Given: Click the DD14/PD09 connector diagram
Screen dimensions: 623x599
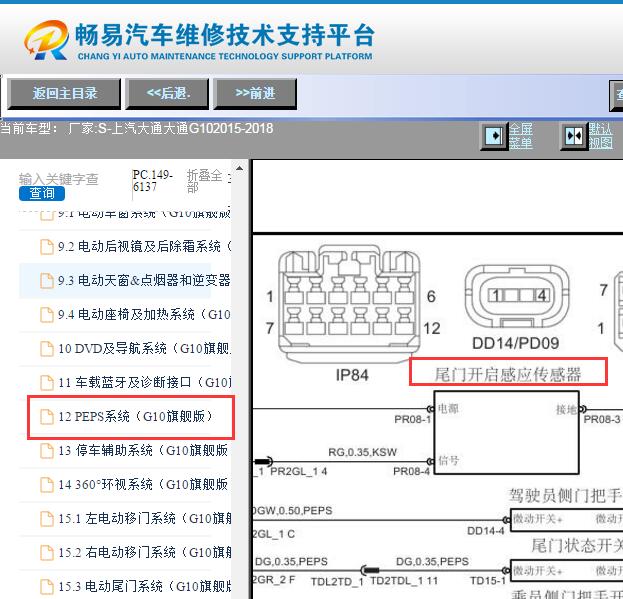Looking at the screenshot, I should point(517,296).
